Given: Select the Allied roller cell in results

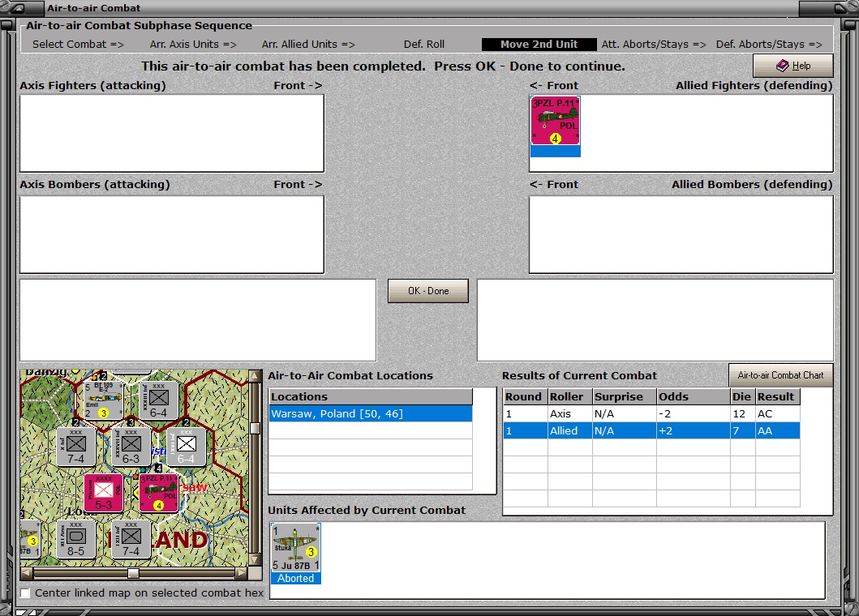Looking at the screenshot, I should [569, 431].
